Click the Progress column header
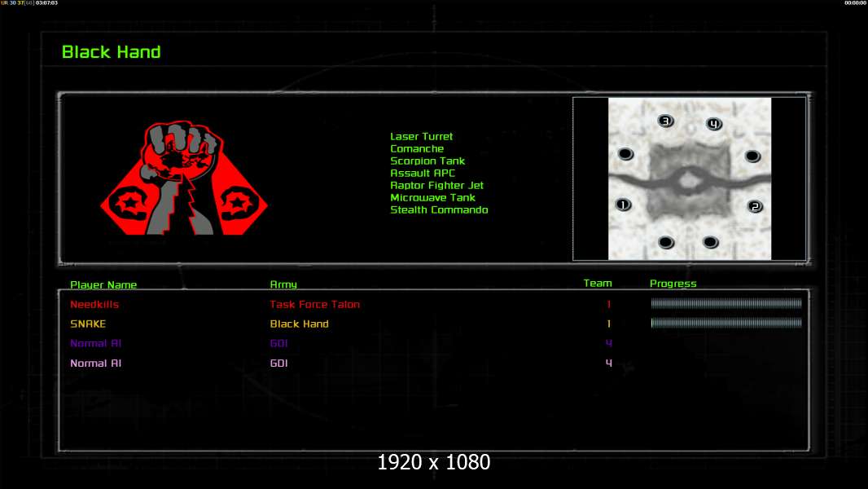868x489 pixels. (673, 284)
